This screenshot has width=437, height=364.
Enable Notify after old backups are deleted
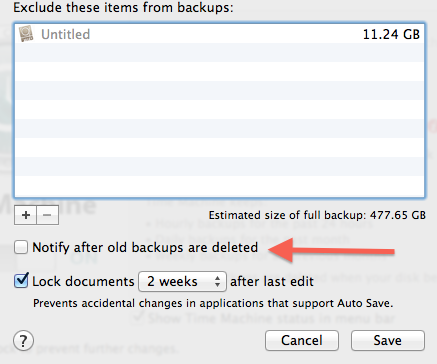tap(21, 247)
